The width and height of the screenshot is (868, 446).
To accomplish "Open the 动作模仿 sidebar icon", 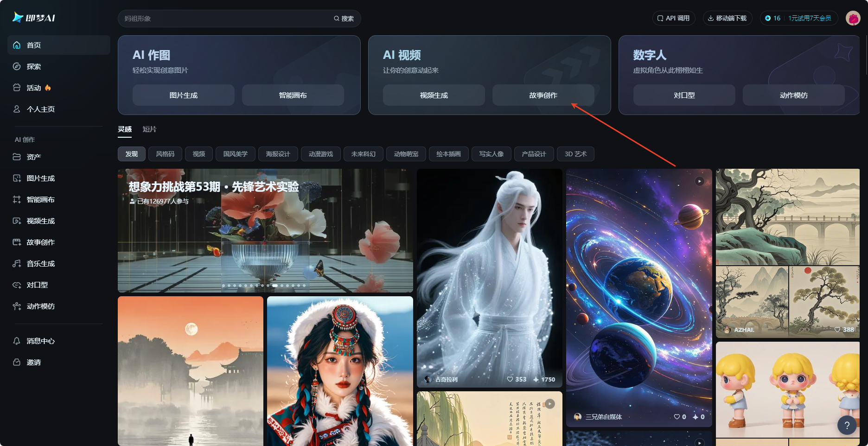I will (x=17, y=306).
